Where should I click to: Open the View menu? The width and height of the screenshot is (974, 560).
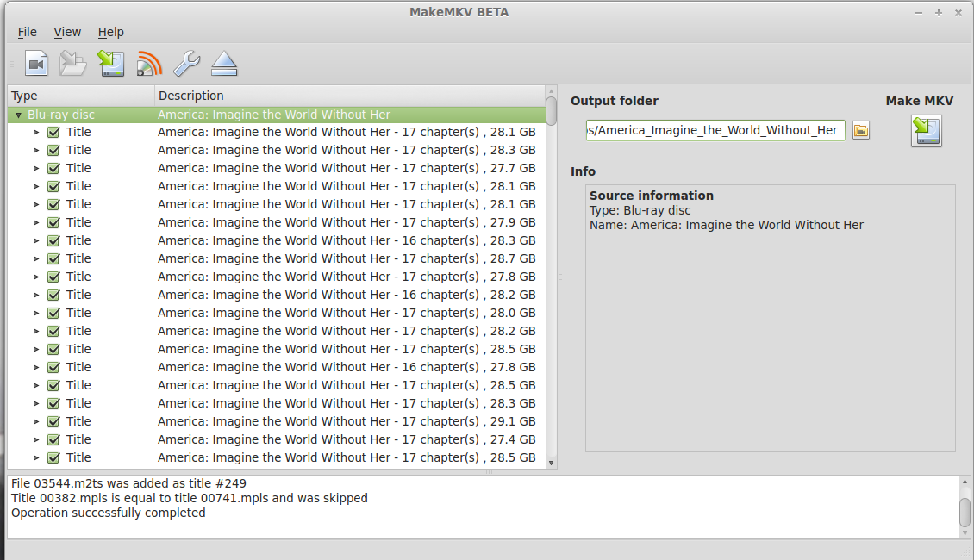67,32
